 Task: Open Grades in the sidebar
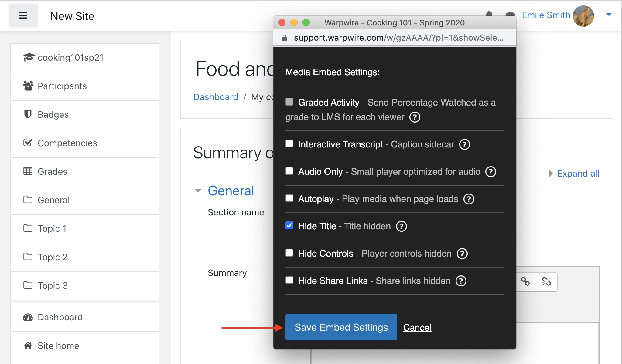pos(52,172)
